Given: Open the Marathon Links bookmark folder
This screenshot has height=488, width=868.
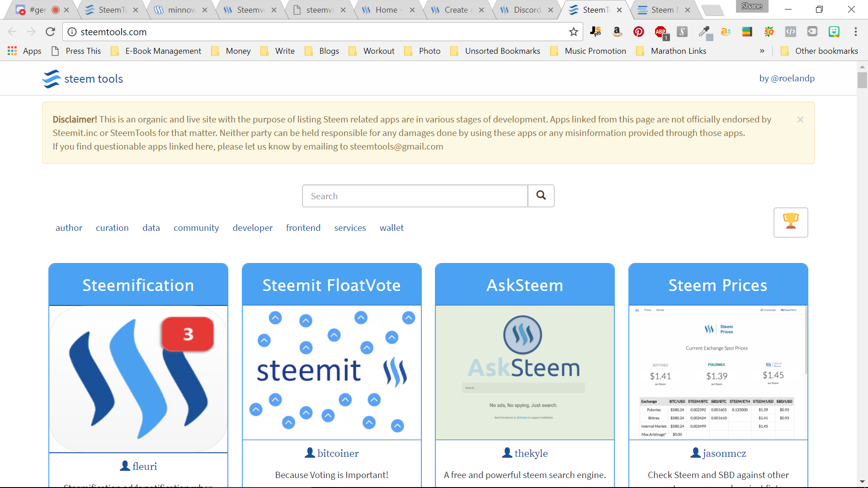Looking at the screenshot, I should tap(671, 51).
